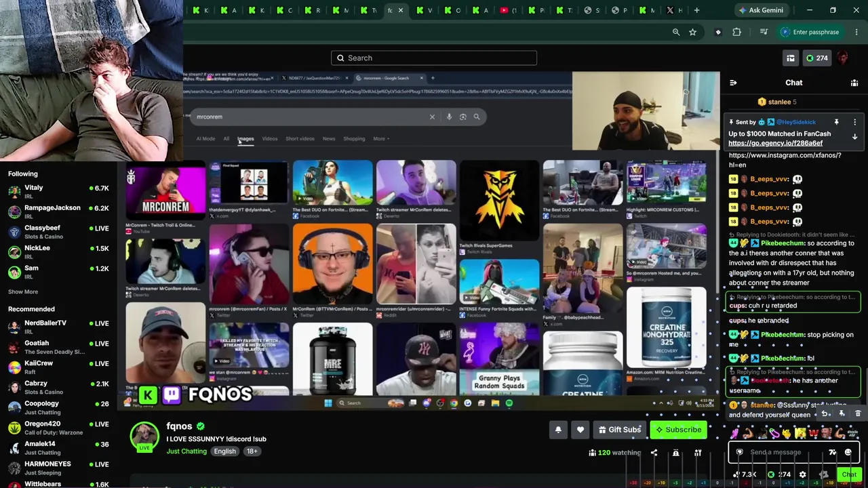Send the message with the green Chat button
Viewport: 868px width, 488px height.
pos(848,474)
